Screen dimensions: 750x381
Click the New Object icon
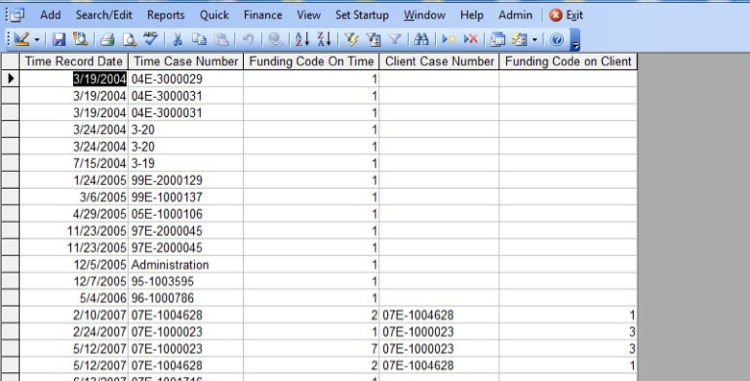(519, 39)
